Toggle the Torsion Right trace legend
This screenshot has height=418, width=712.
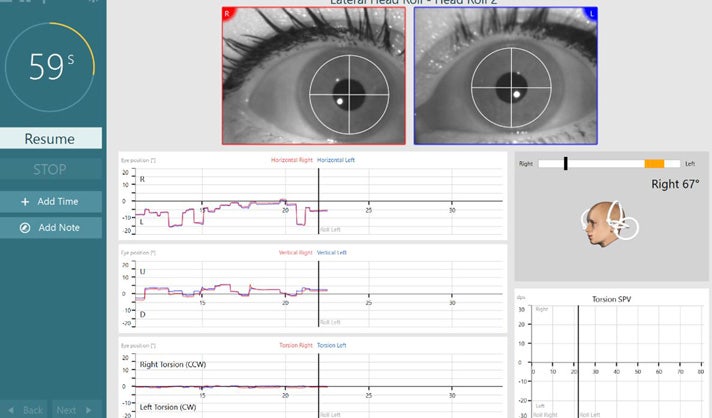pyautogui.click(x=296, y=345)
